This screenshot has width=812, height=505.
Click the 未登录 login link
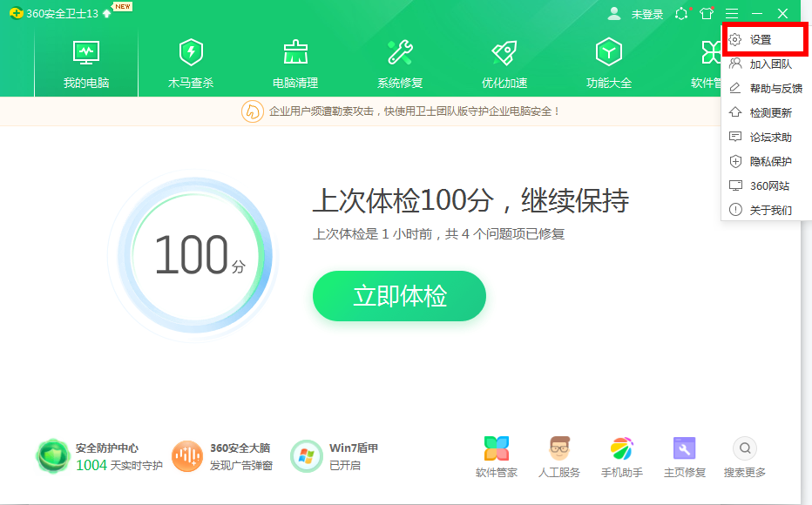click(x=646, y=15)
